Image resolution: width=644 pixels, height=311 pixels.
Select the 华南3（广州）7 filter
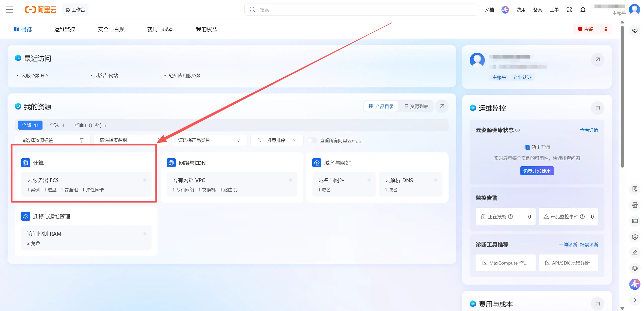[x=91, y=125]
